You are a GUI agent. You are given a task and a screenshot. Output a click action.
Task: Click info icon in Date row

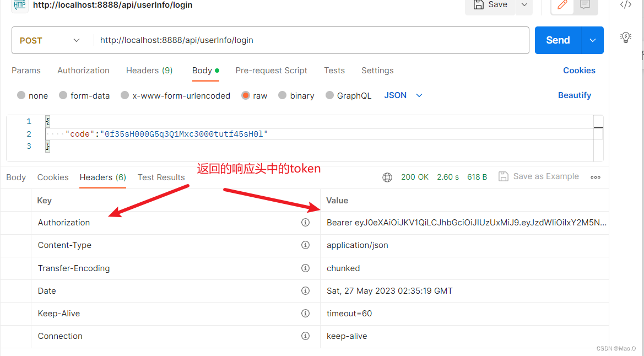[x=305, y=290]
